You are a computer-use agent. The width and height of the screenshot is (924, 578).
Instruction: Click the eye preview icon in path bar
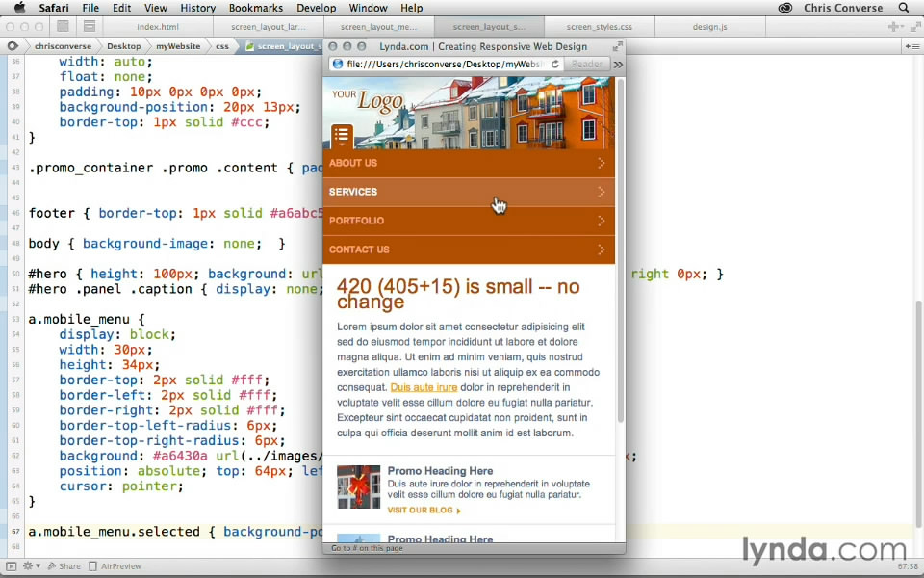tap(13, 45)
